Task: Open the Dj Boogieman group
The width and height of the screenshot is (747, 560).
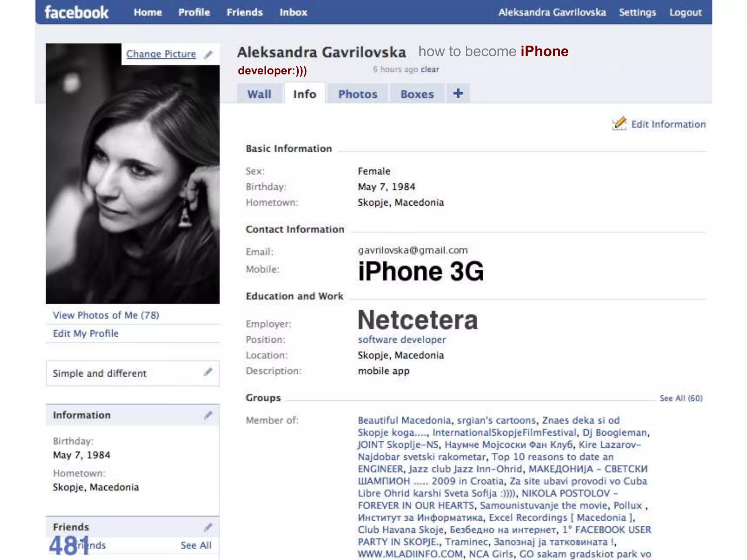Action: pos(615,432)
